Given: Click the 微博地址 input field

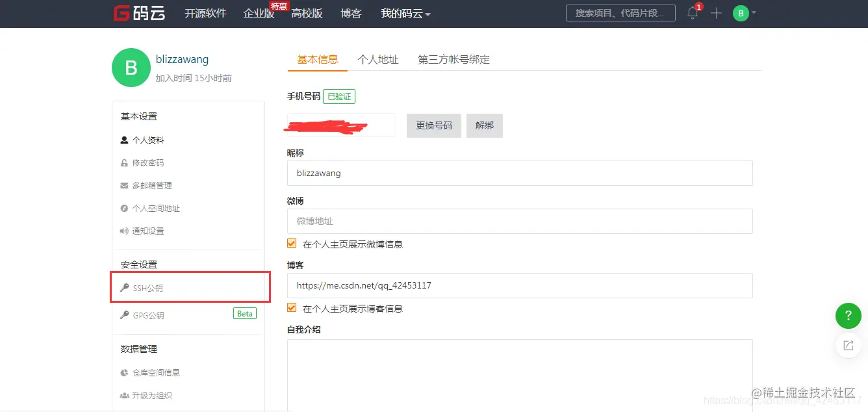Looking at the screenshot, I should [520, 221].
